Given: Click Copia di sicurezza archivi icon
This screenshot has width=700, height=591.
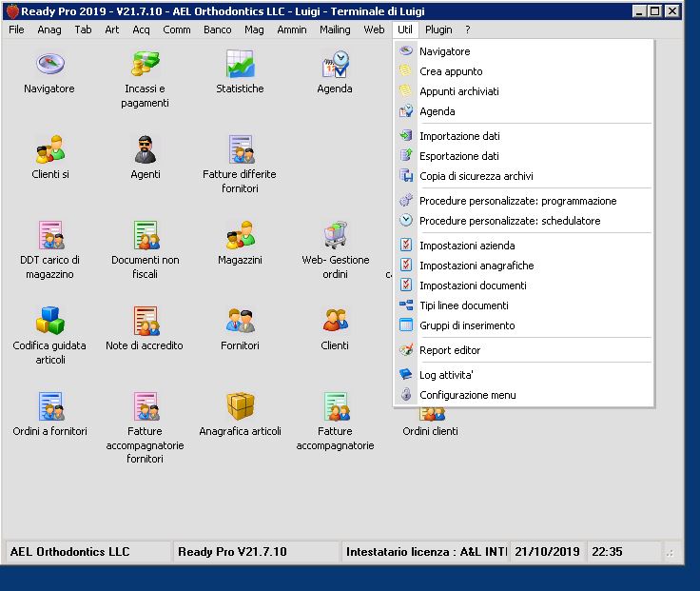Looking at the screenshot, I should (x=406, y=175).
